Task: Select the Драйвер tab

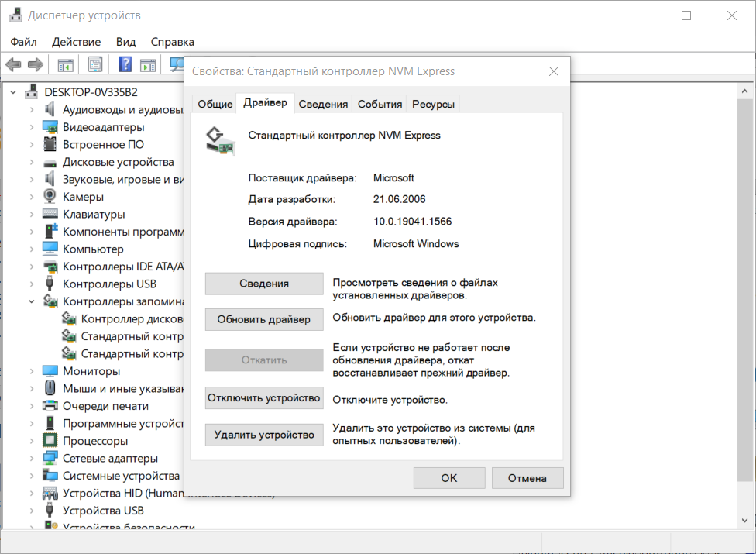Action: coord(265,103)
